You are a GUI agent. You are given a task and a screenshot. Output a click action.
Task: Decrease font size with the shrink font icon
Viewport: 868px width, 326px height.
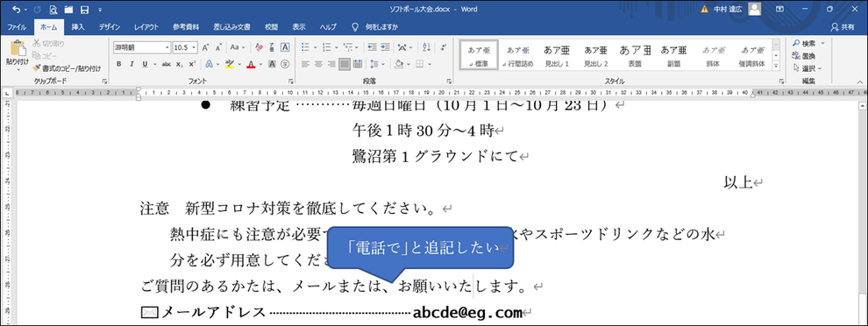tap(218, 47)
